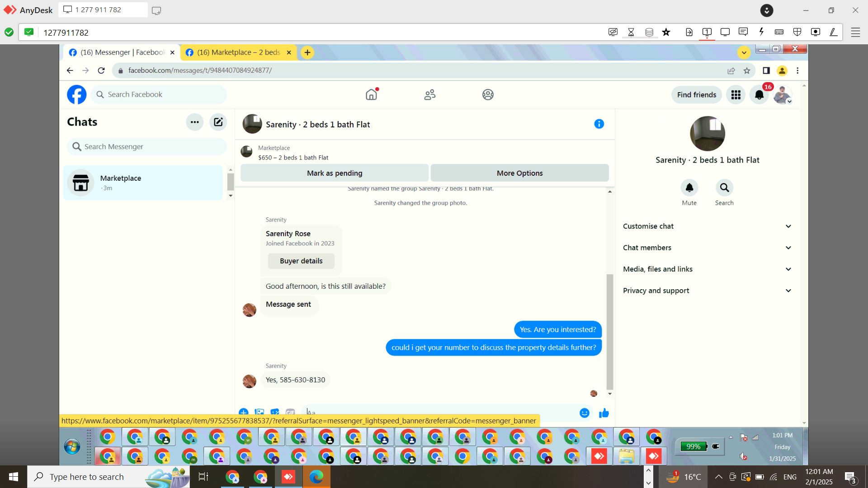Expand Chat members section
Screen dimensions: 868x488
[x=707, y=248]
